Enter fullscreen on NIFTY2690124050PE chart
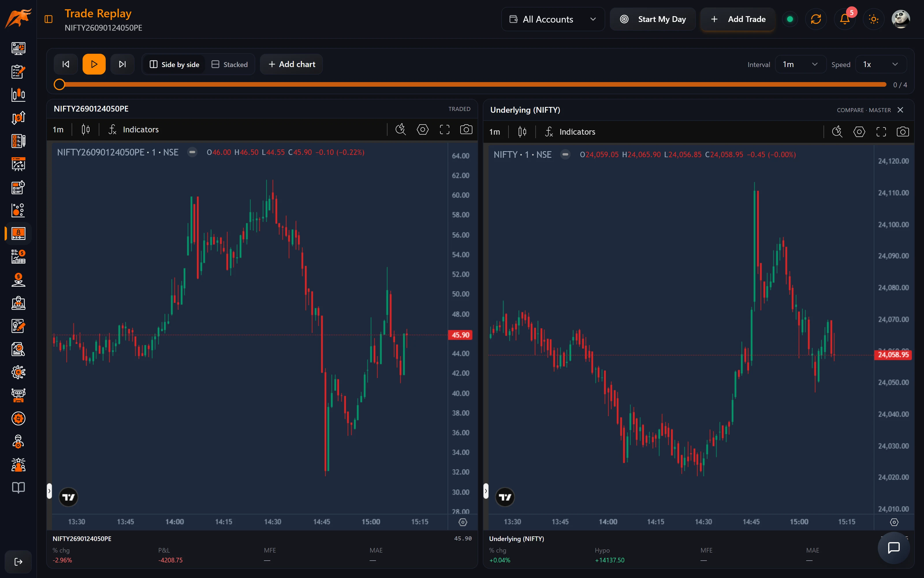The image size is (924, 578). pyautogui.click(x=444, y=129)
